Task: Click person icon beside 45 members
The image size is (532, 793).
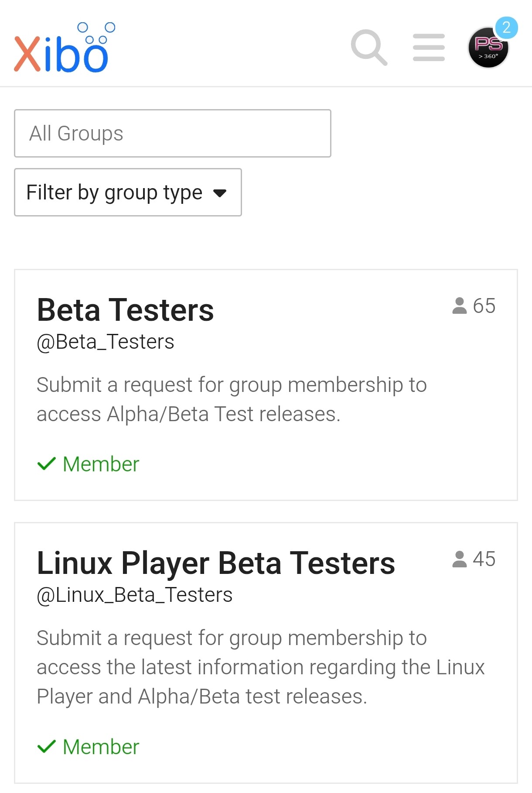Action: 460,559
